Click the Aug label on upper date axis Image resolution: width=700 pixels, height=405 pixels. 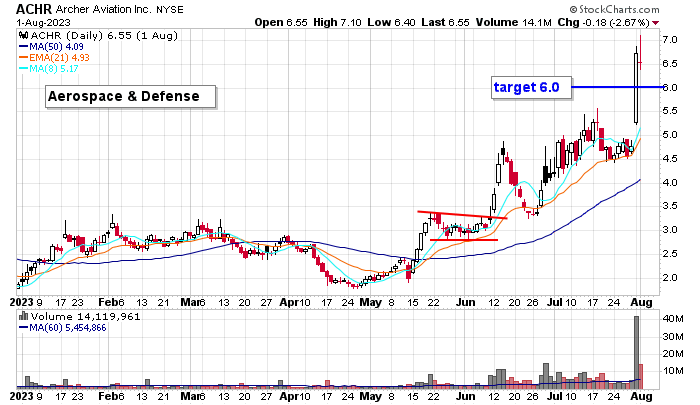pyautogui.click(x=641, y=303)
